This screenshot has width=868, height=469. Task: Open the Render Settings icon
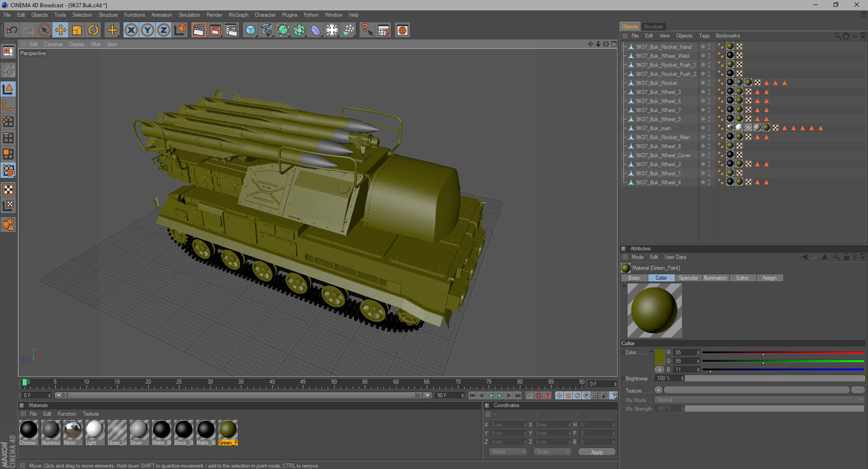(x=231, y=30)
